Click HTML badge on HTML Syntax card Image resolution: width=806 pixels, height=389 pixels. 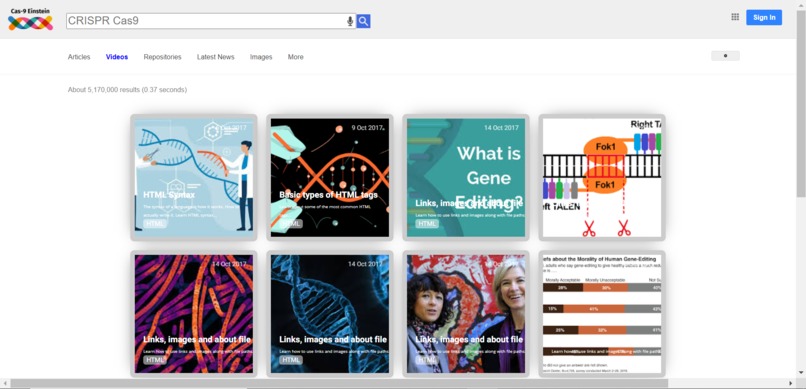coord(155,224)
